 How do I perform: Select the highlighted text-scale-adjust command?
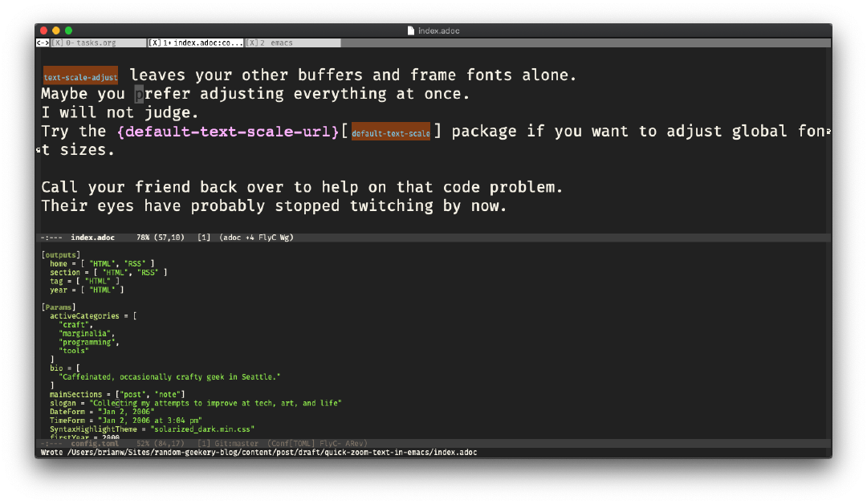click(x=80, y=75)
